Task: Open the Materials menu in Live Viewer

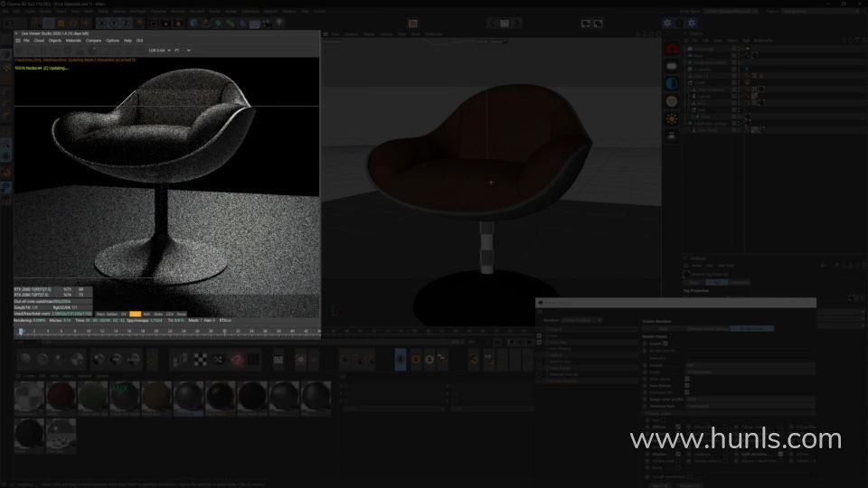Action: (x=73, y=41)
